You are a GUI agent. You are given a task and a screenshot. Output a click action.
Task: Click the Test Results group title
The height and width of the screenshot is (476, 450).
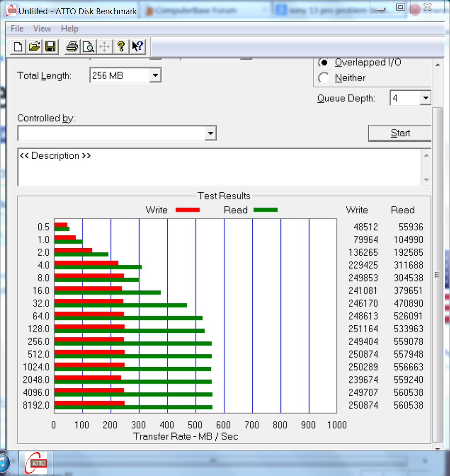[x=224, y=196]
